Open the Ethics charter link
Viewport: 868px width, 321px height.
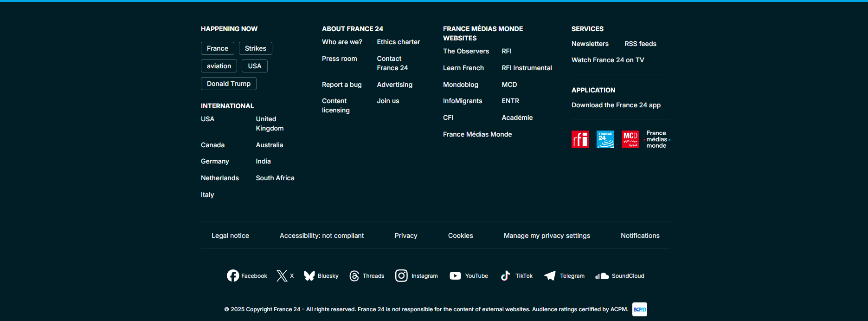click(399, 42)
